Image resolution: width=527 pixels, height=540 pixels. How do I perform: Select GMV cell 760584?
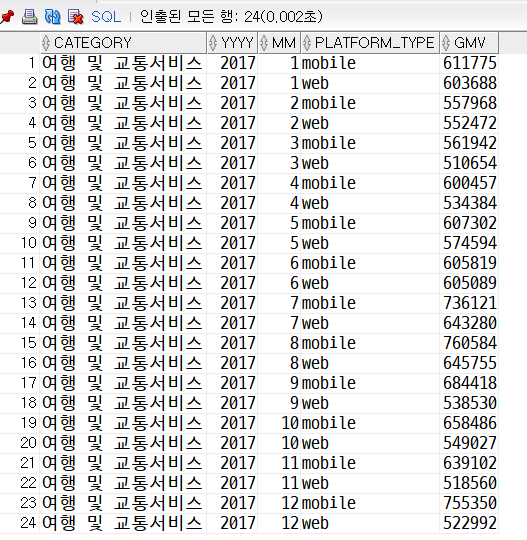click(x=469, y=343)
